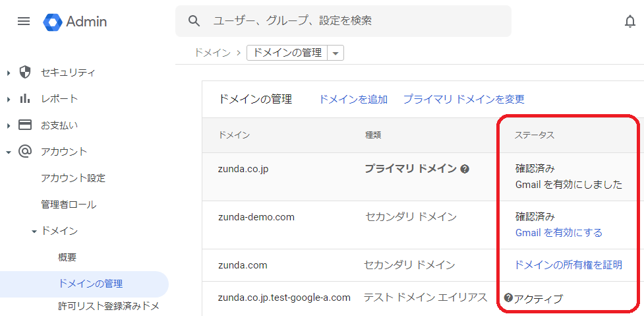Click the プライマリ ドメイン type text
This screenshot has width=644, height=316.
click(411, 168)
